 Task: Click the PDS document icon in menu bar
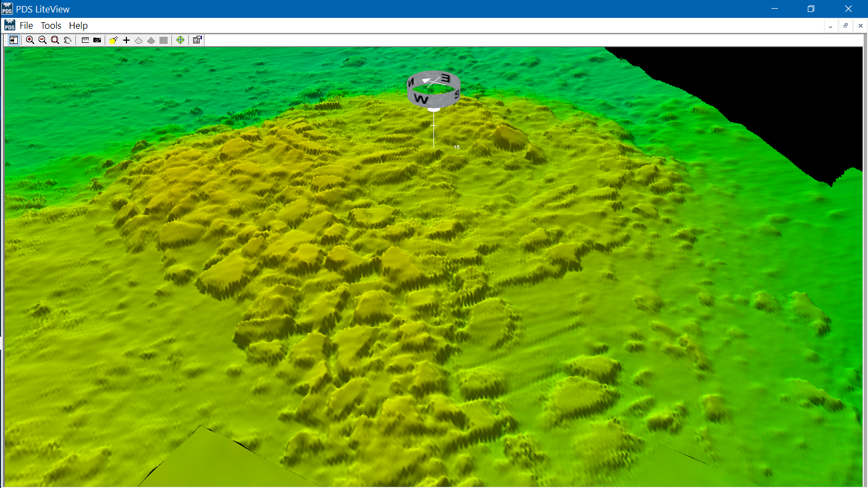(x=10, y=25)
